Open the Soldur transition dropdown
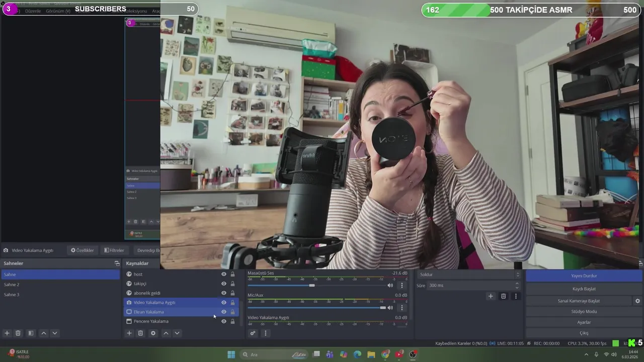The width and height of the screenshot is (644, 362). [x=469, y=275]
